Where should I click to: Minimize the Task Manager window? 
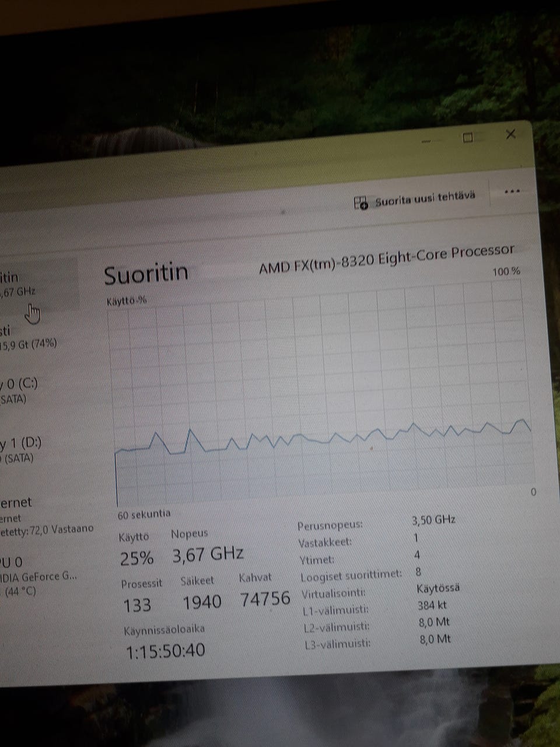(x=427, y=141)
